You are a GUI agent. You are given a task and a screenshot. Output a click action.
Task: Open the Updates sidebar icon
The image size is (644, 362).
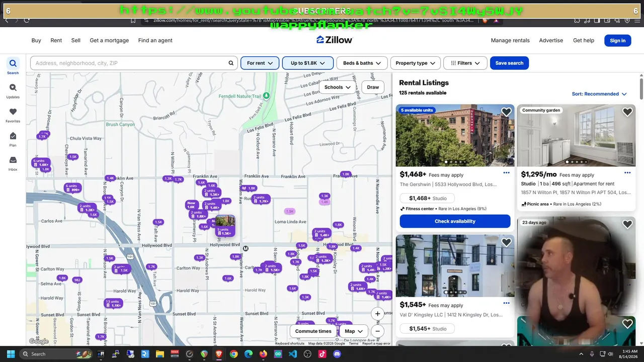(x=13, y=90)
